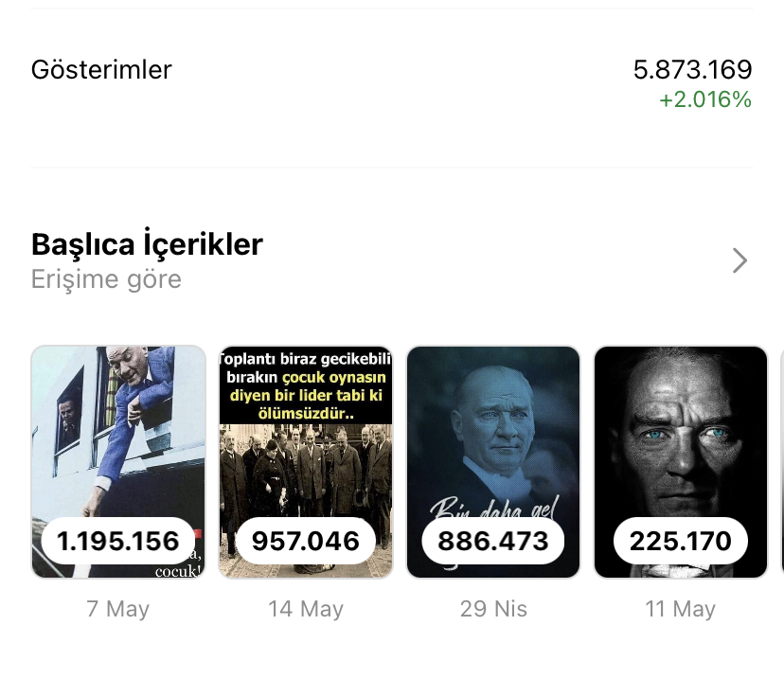Screen dimensions: 784x679
Task: Open the Başlıca İçerikler heading
Action: pyautogui.click(x=147, y=244)
